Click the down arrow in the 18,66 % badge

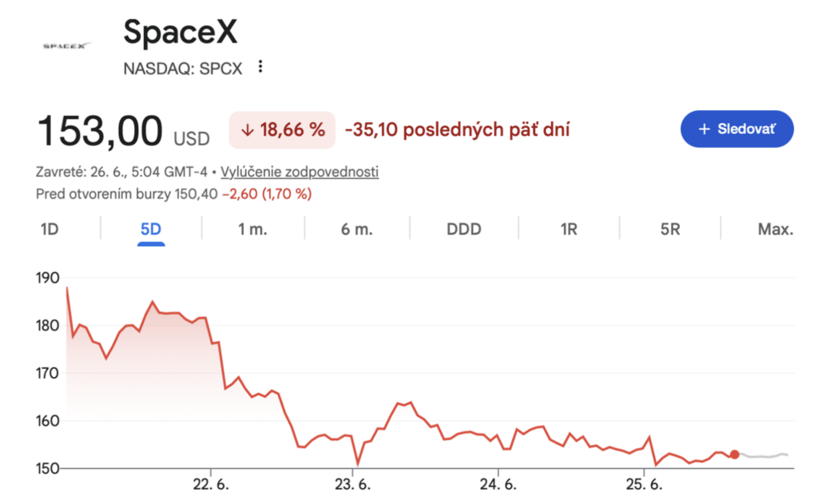(248, 130)
